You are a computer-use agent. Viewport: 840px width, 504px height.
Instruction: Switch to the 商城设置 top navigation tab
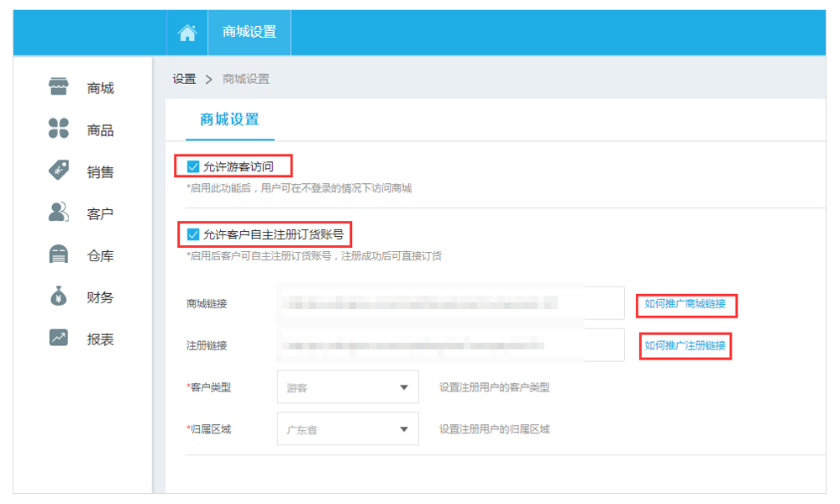point(249,33)
